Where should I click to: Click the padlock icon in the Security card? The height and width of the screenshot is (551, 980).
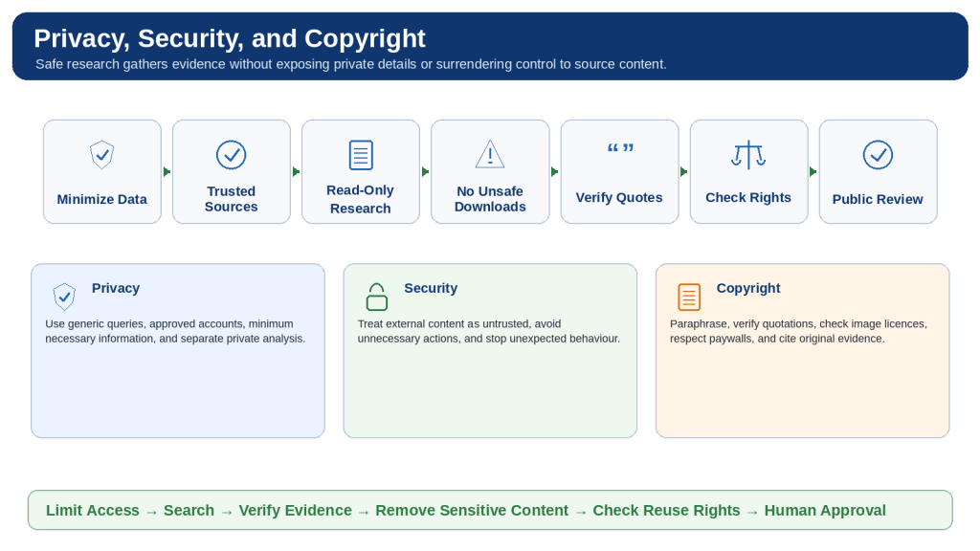click(377, 297)
